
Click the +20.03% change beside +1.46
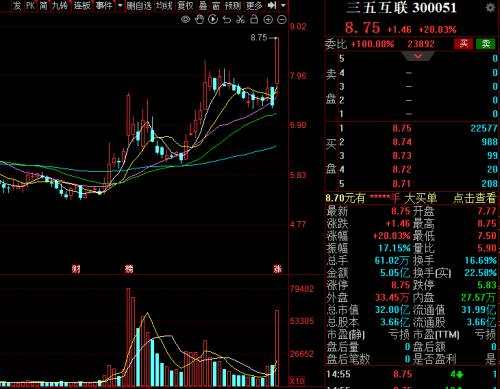437,29
